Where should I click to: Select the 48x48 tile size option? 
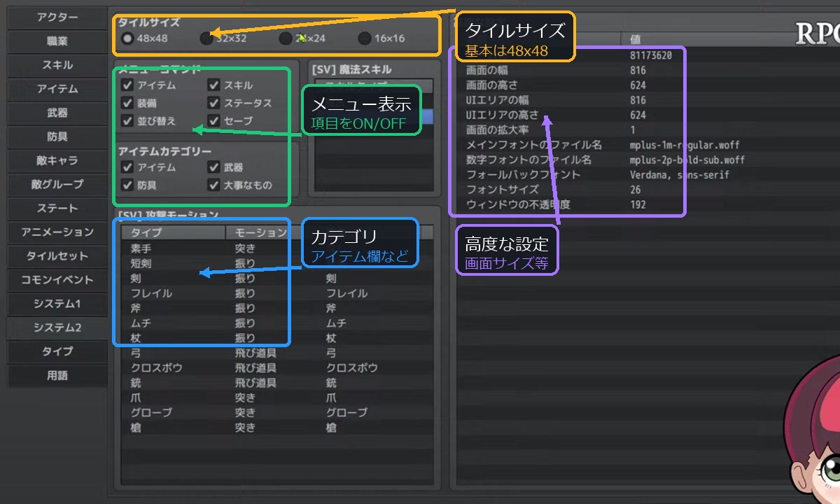pyautogui.click(x=127, y=38)
